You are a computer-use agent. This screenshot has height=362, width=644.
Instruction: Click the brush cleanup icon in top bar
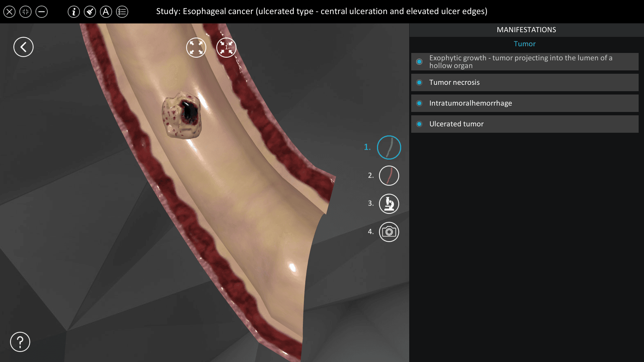pos(90,12)
